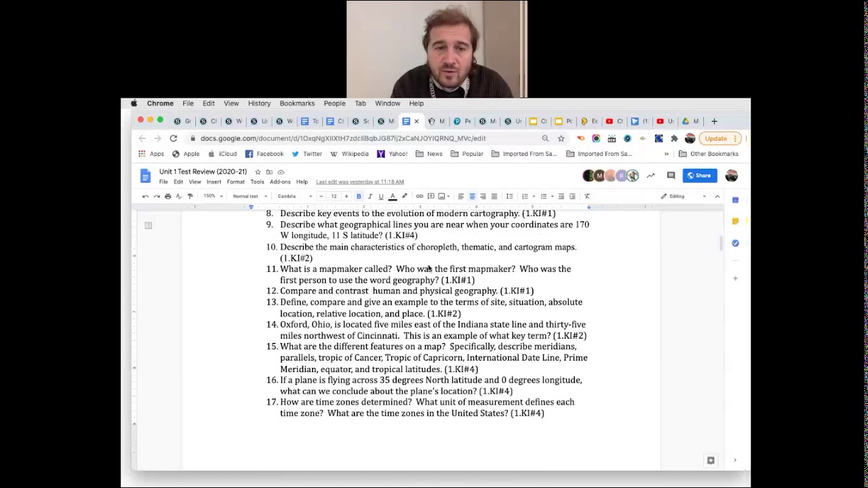Open Chrome's Bookmarks menu in macOS menu bar
This screenshot has width=868, height=488.
pyautogui.click(x=297, y=104)
